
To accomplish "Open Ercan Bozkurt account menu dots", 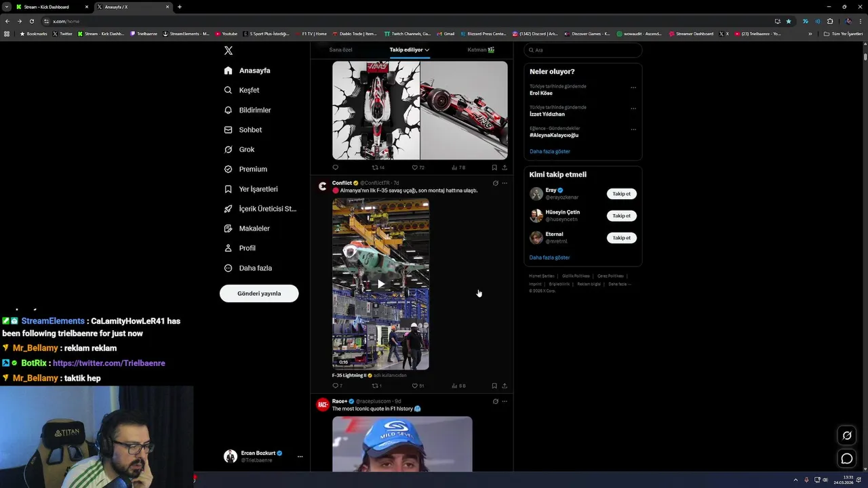I will [x=300, y=456].
